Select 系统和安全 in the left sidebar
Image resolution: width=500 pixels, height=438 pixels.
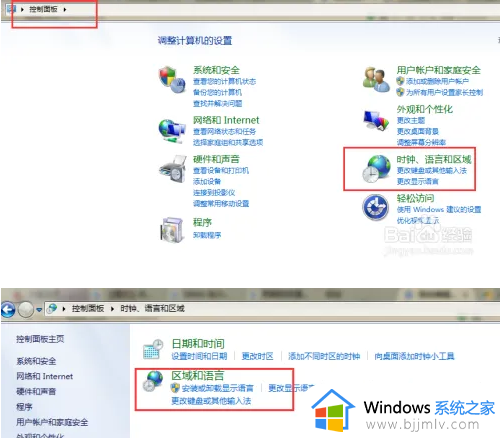36,361
